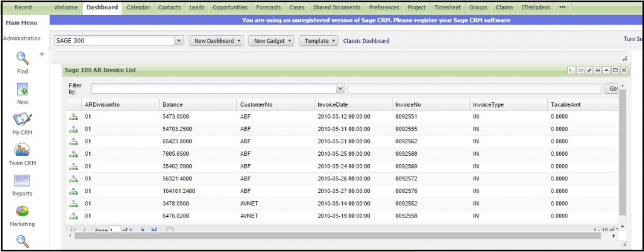Viewport: 644px width, 252px height.
Task: Open the Find icon in Main Menu
Action: (x=23, y=58)
